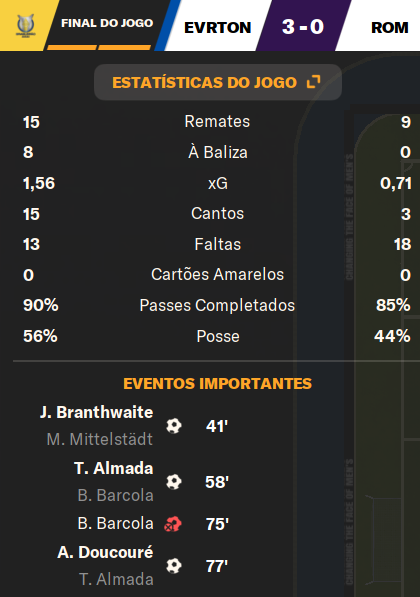
Task: Click the 3 - 0 scoreline
Action: 303,27
